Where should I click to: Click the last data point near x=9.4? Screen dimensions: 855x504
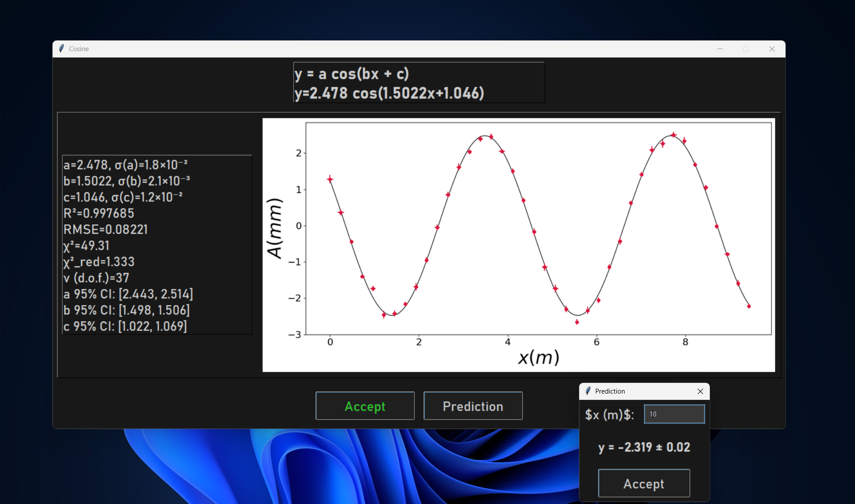pyautogui.click(x=749, y=306)
